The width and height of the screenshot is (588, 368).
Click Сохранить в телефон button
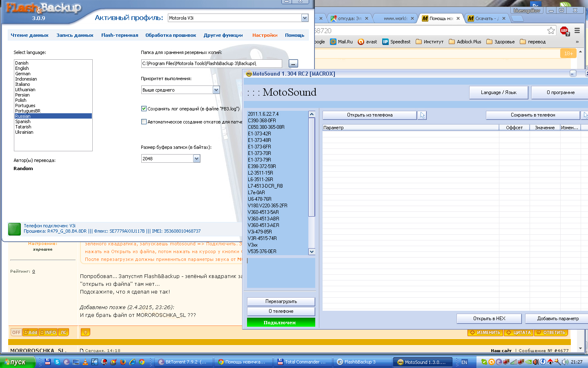click(533, 115)
